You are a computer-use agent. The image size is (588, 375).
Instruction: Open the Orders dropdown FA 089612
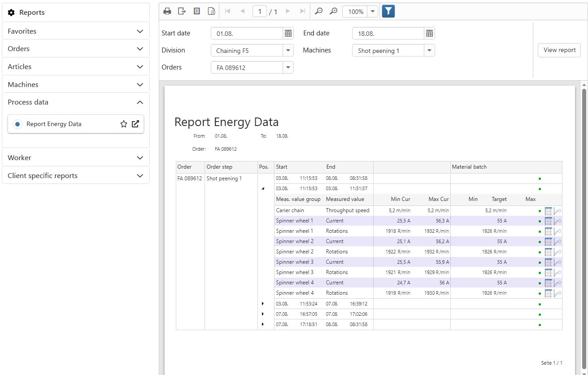pos(288,68)
